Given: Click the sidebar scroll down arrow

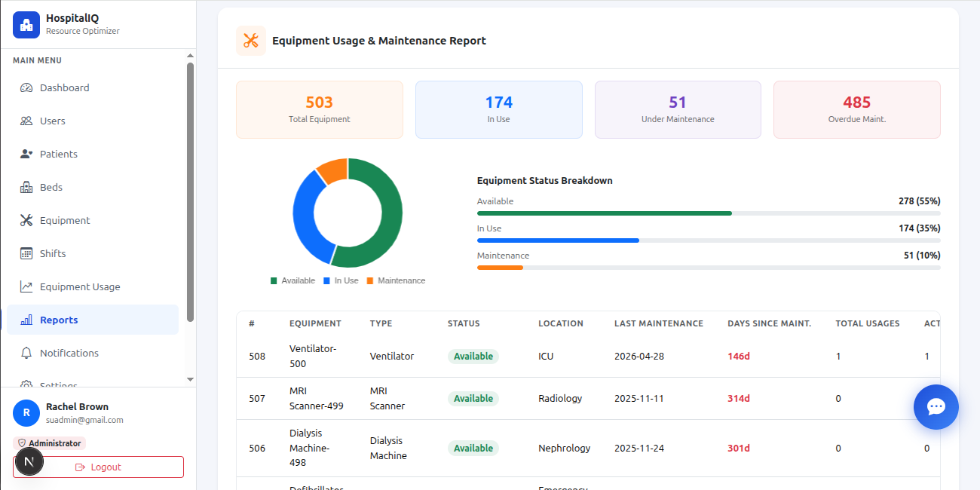Looking at the screenshot, I should 190,379.
